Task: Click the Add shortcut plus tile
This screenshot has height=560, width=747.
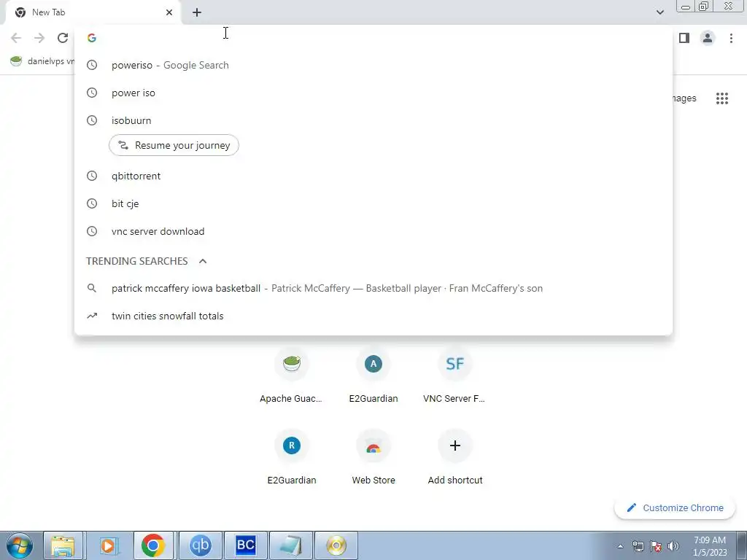Action: click(455, 458)
